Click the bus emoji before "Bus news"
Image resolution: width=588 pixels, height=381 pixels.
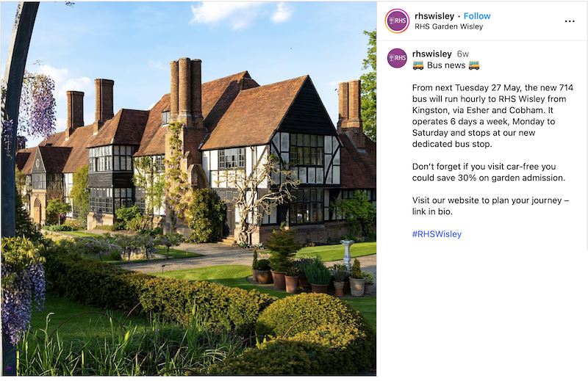pyautogui.click(x=418, y=66)
